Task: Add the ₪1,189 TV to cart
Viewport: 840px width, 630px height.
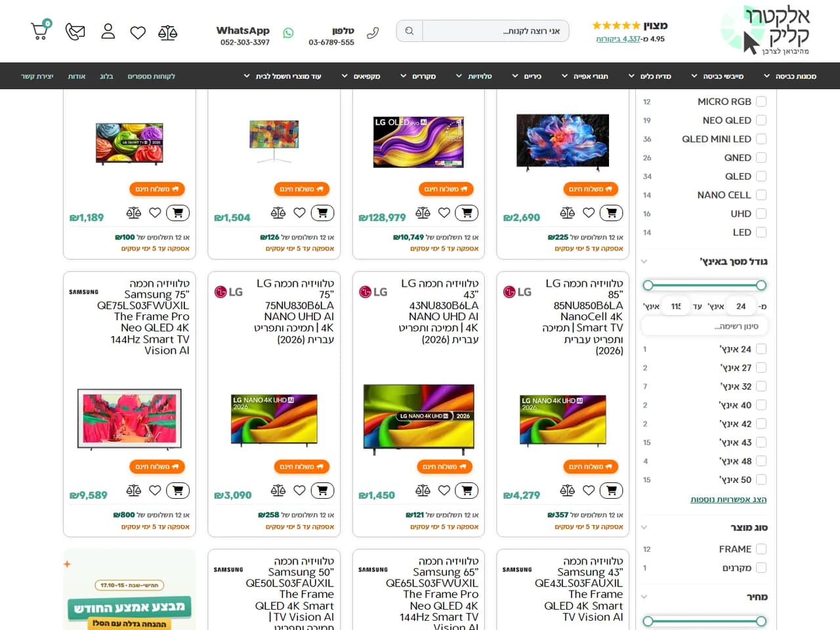Action: coord(178,213)
